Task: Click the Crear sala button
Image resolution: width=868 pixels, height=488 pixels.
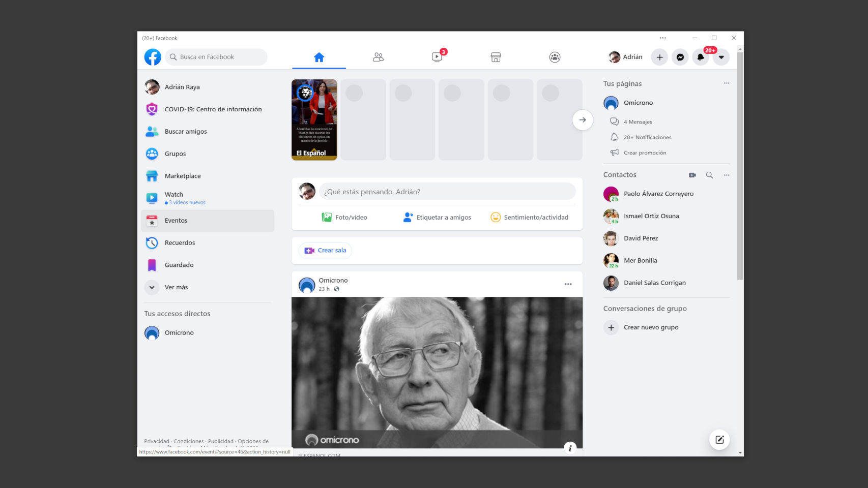Action: point(325,250)
